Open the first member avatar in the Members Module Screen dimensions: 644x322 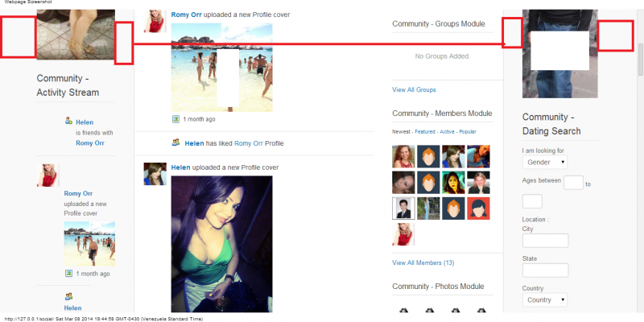coord(402,156)
